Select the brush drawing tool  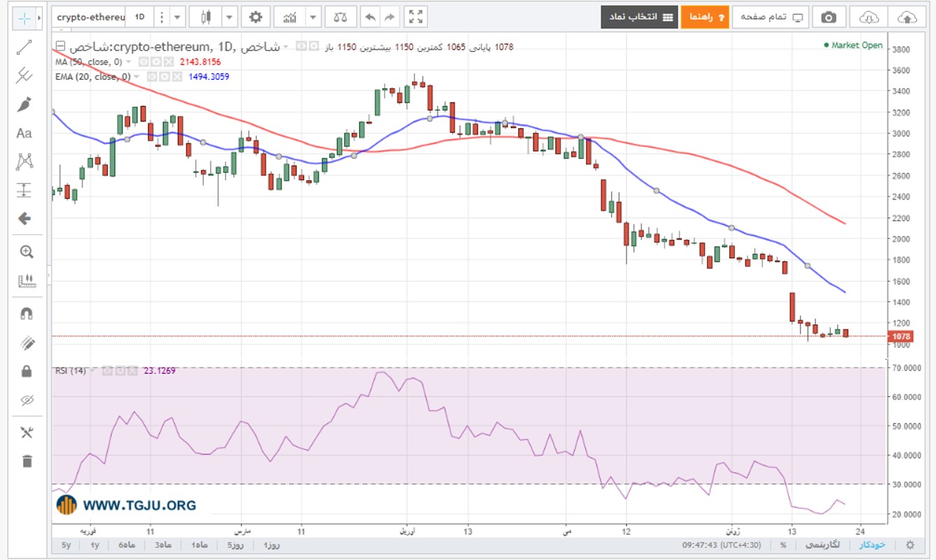click(x=25, y=104)
